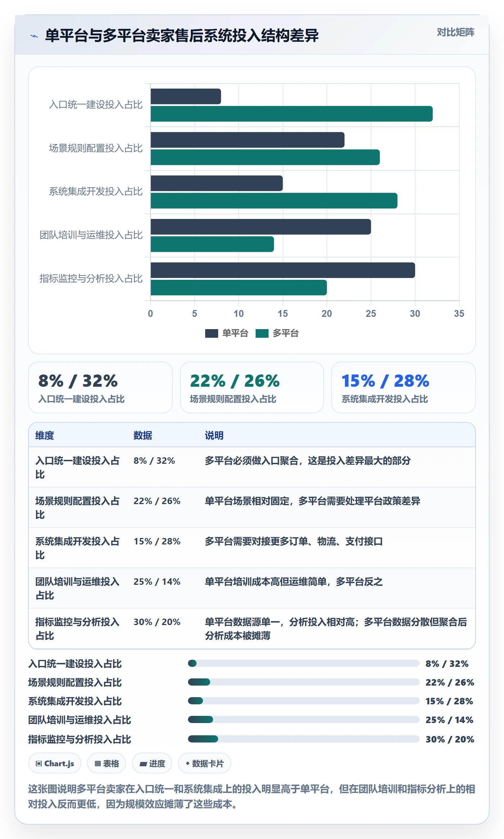Click the 单平台培训成本高但运维简单 description
The width and height of the screenshot is (504, 839).
pyautogui.click(x=294, y=582)
